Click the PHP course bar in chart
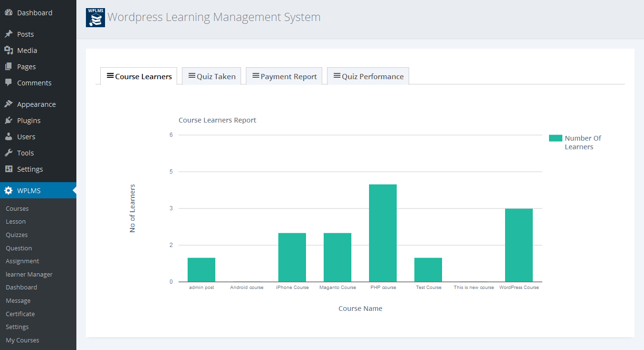Viewport: 644px width, 350px height. (383, 233)
